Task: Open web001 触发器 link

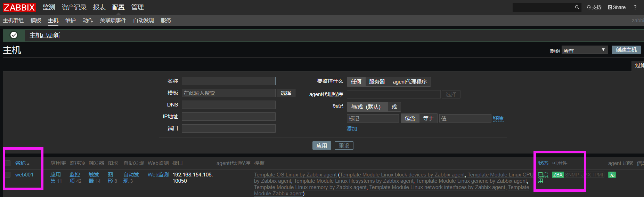Action: click(x=93, y=178)
